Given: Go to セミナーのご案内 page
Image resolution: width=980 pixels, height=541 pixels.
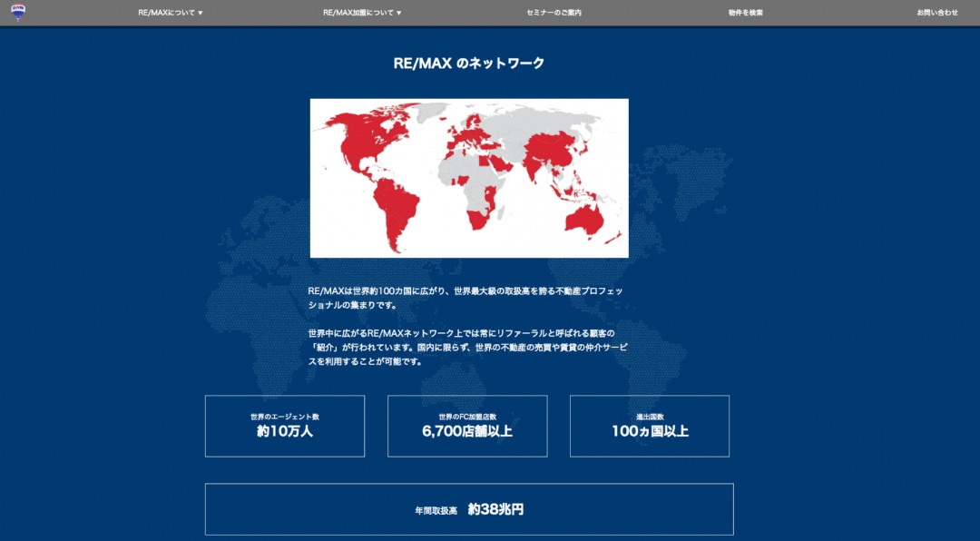Looking at the screenshot, I should 554,13.
